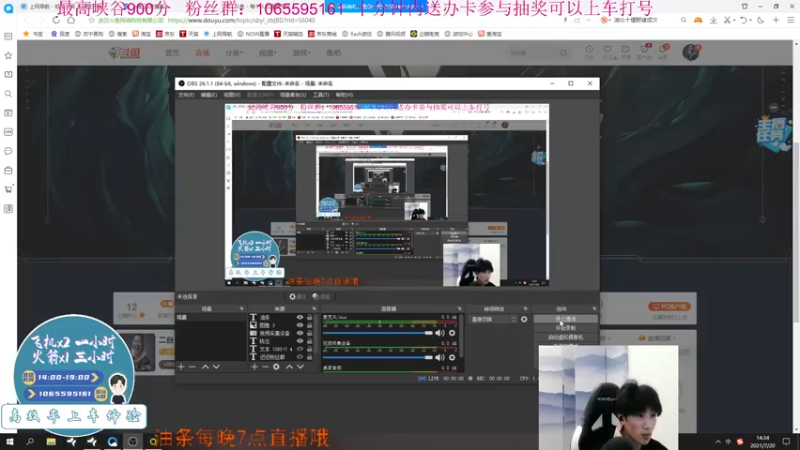800x450 pixels.
Task: Add a new scene with the plus icon
Action: (x=181, y=367)
